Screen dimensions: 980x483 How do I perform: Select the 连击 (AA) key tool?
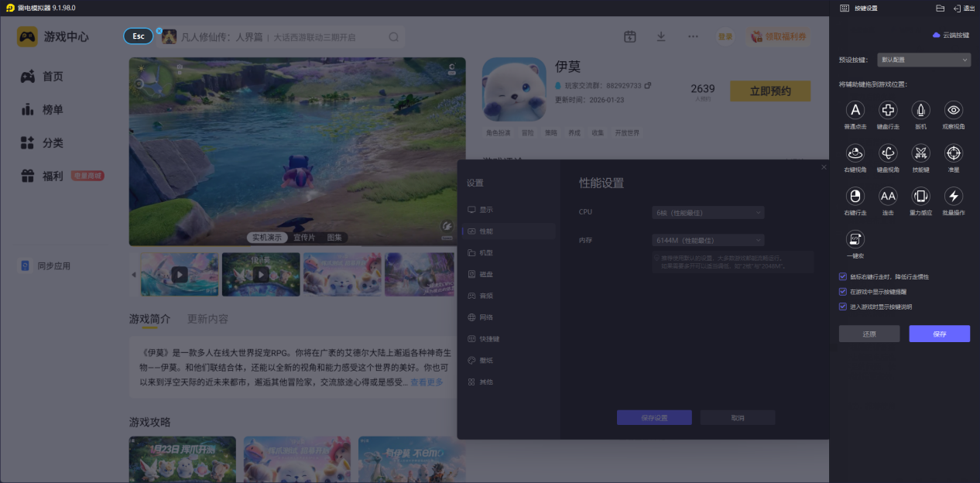tap(889, 196)
